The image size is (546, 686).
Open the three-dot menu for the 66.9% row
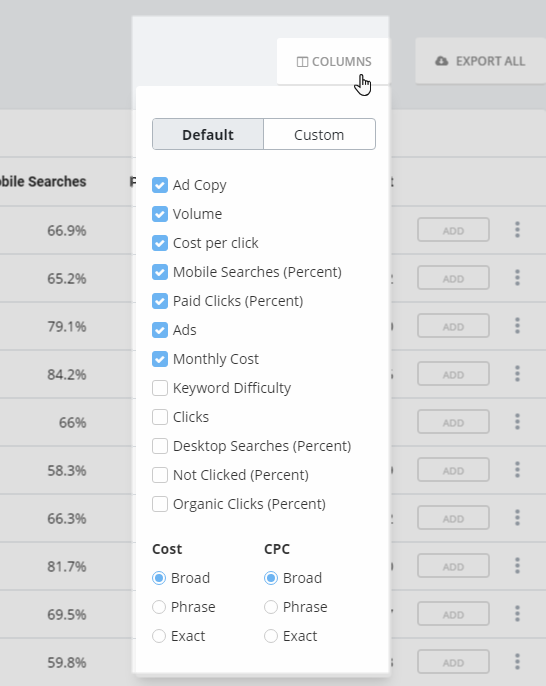[x=517, y=230]
